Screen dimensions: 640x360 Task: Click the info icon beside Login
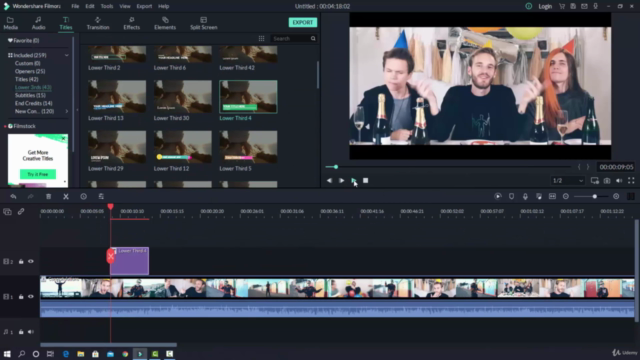[529, 6]
